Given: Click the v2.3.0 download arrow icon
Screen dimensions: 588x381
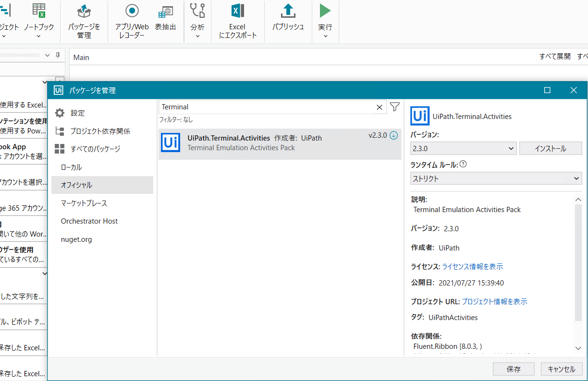Looking at the screenshot, I should tap(393, 135).
